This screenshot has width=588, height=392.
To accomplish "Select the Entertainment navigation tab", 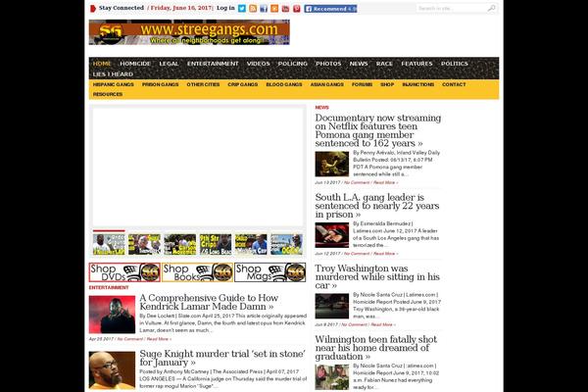I will (x=213, y=63).
